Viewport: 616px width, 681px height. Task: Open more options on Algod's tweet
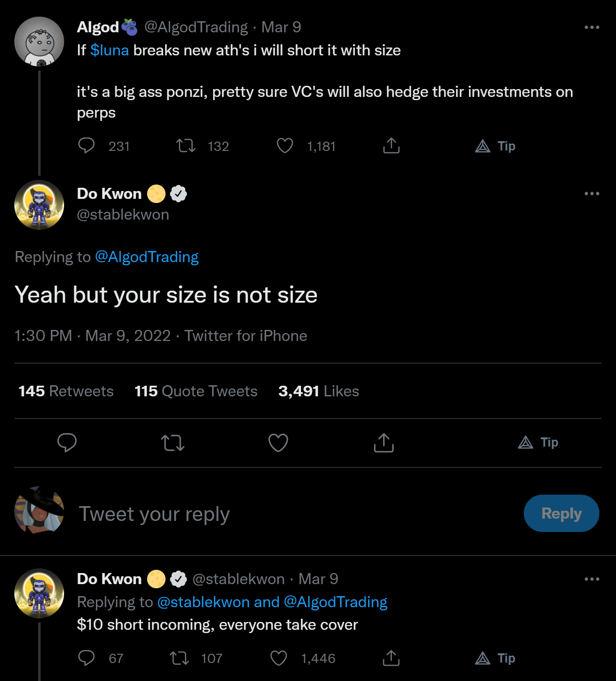pos(592,28)
